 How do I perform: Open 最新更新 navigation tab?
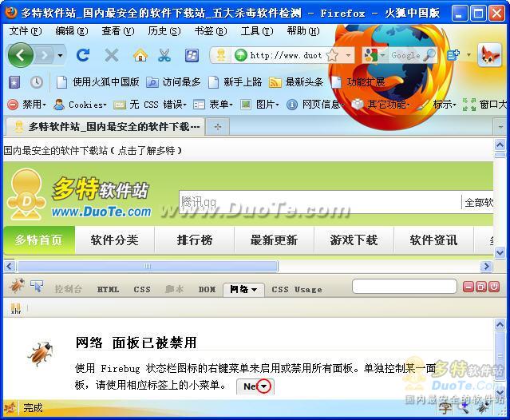pyautogui.click(x=274, y=240)
